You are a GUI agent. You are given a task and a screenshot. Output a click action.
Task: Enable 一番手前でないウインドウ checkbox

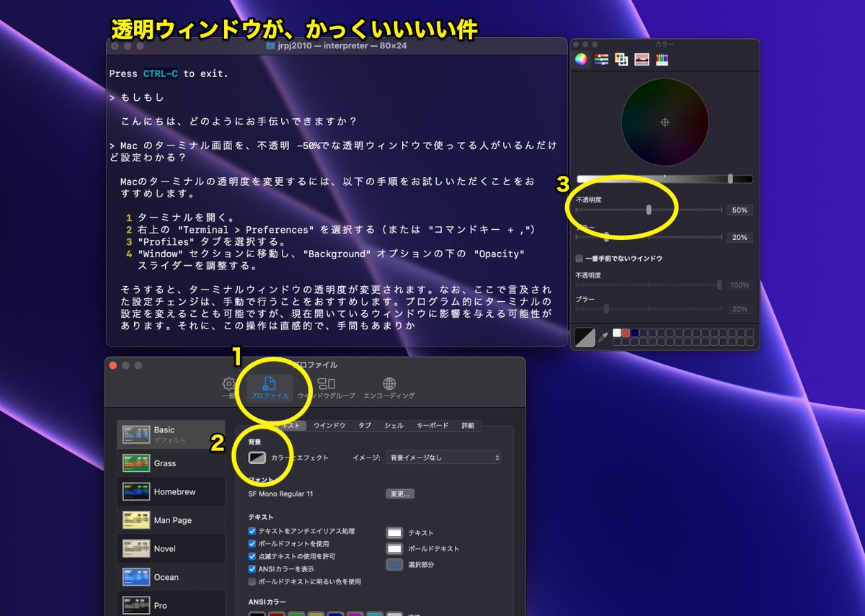click(x=579, y=258)
